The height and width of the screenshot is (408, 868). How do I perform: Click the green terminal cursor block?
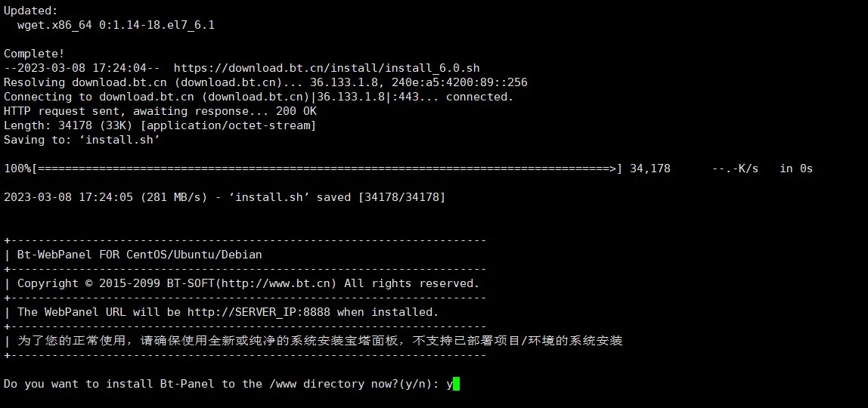456,384
